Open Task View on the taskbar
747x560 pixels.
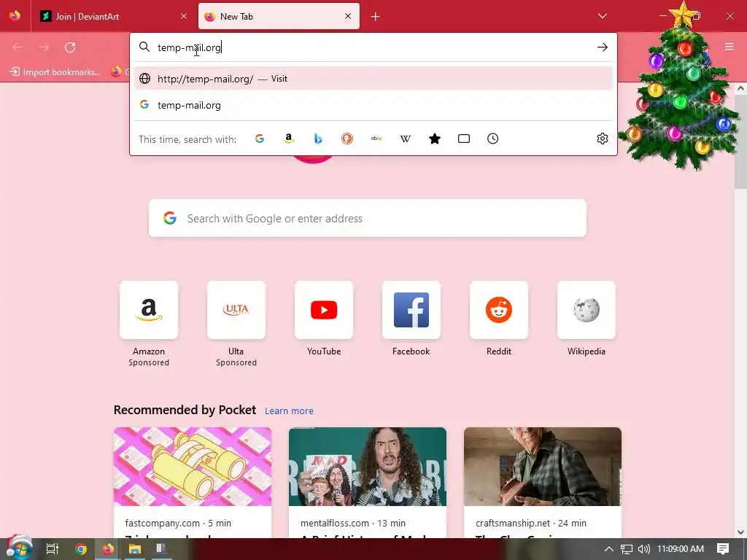52,549
